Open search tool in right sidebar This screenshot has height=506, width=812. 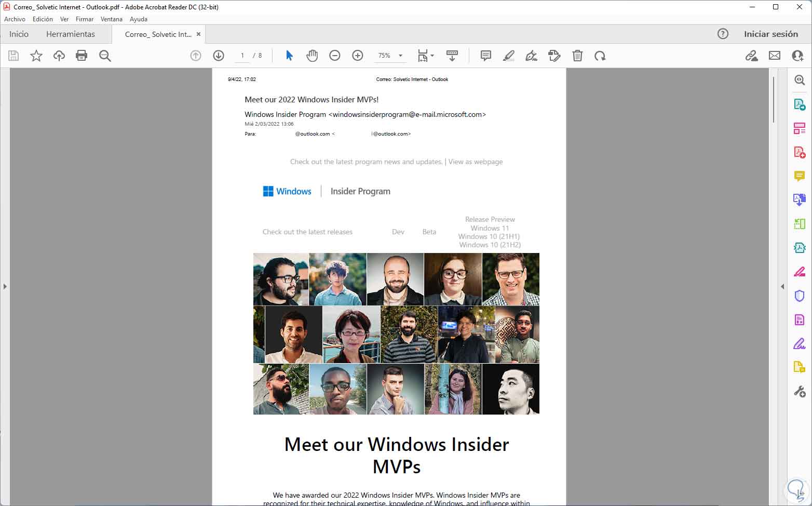click(x=800, y=80)
